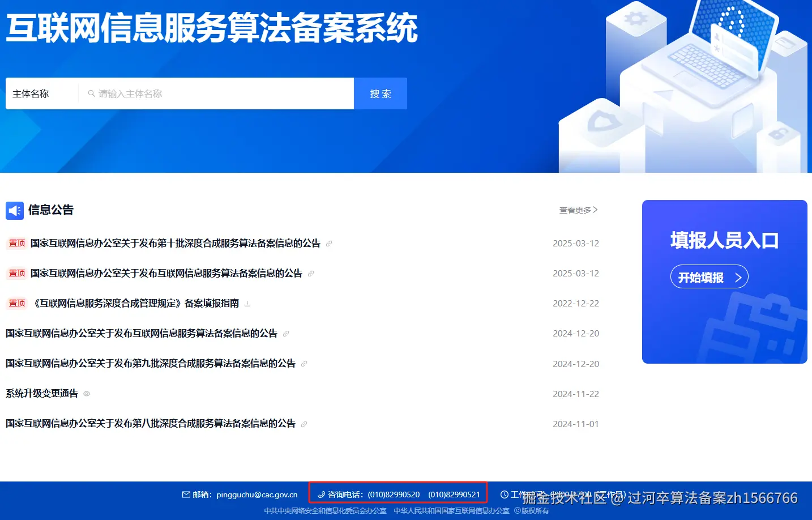Image resolution: width=812 pixels, height=520 pixels.
Task: Click inside the 主体名称 input field
Action: click(x=215, y=93)
